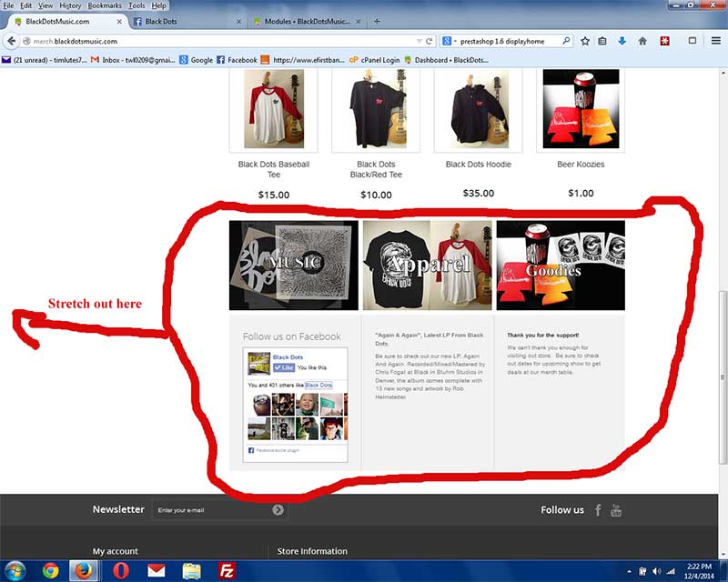Open Black Dots page link in Facebook widget

tap(288, 356)
